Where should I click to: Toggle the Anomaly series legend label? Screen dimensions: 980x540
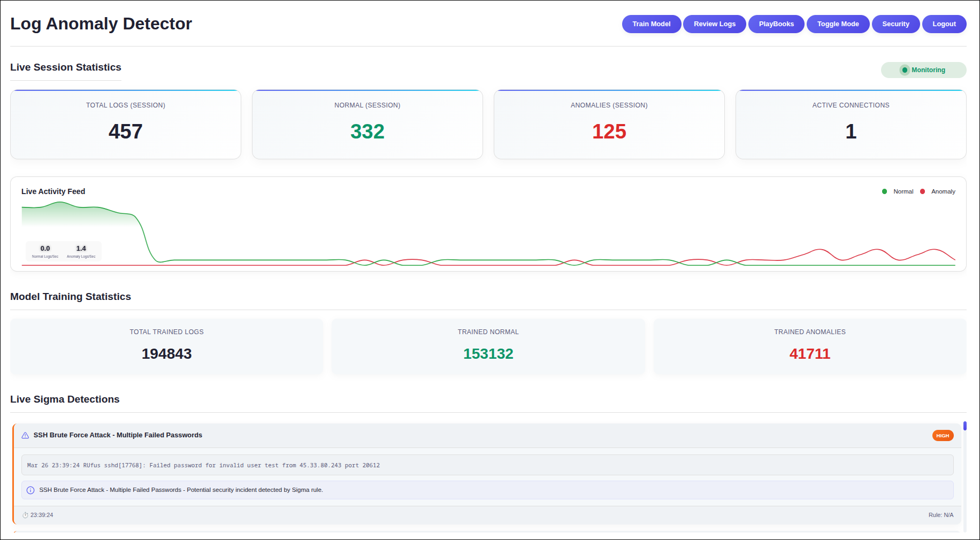tap(943, 191)
